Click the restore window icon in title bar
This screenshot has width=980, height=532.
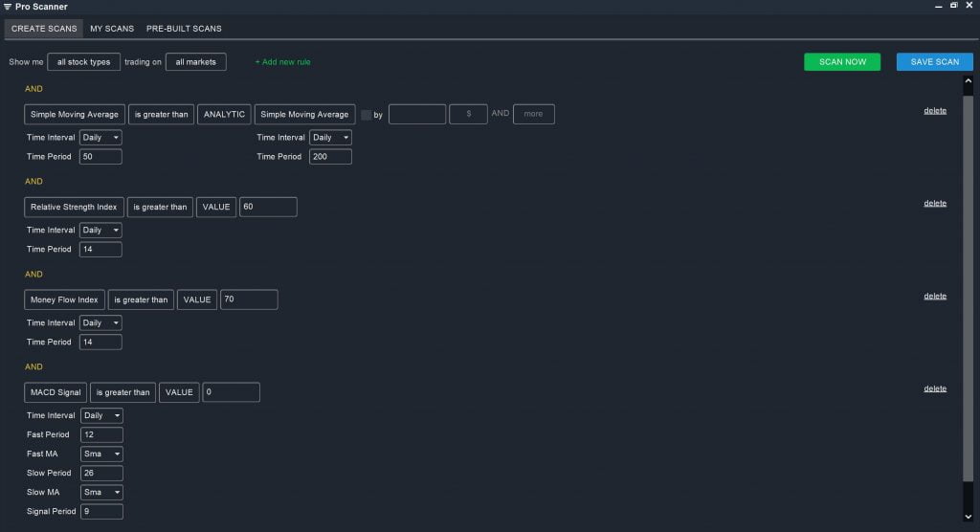[x=953, y=6]
